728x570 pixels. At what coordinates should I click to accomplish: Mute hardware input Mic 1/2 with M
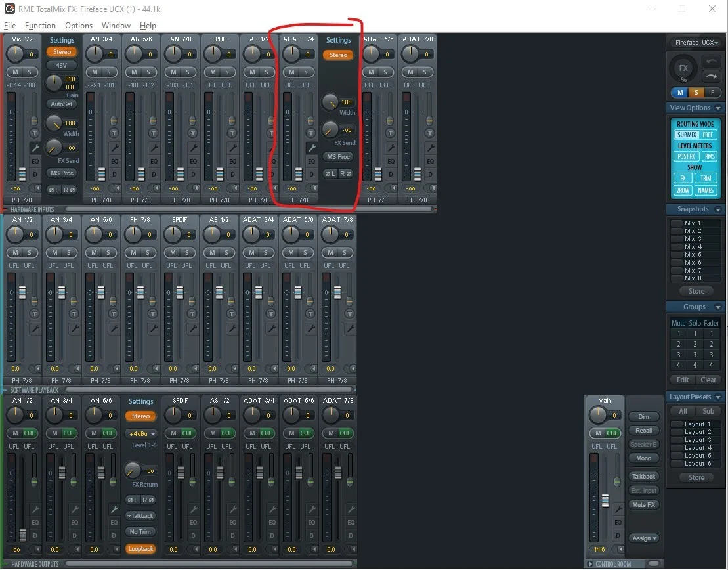(x=15, y=72)
